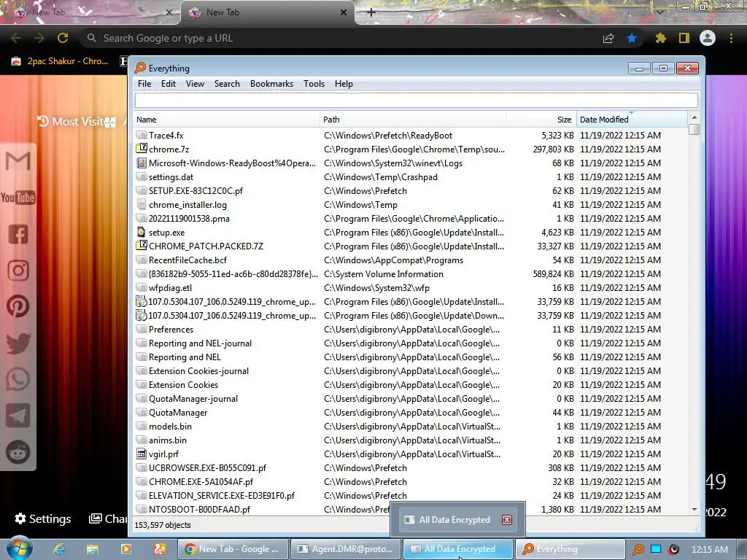
Task: Open a new Chrome tab with plus
Action: point(371,12)
